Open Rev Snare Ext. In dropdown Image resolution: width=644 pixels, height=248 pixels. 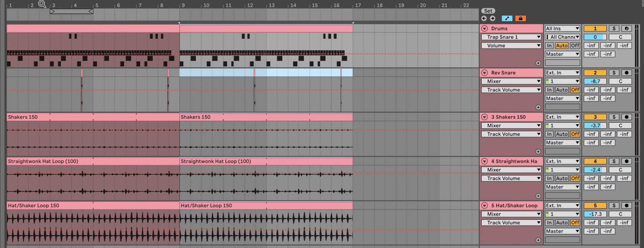click(562, 73)
